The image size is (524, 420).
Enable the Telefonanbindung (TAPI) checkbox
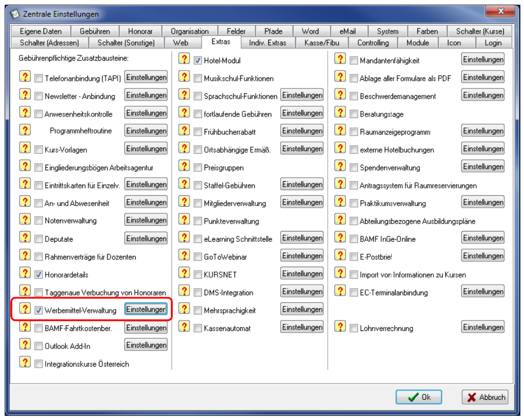tap(39, 79)
